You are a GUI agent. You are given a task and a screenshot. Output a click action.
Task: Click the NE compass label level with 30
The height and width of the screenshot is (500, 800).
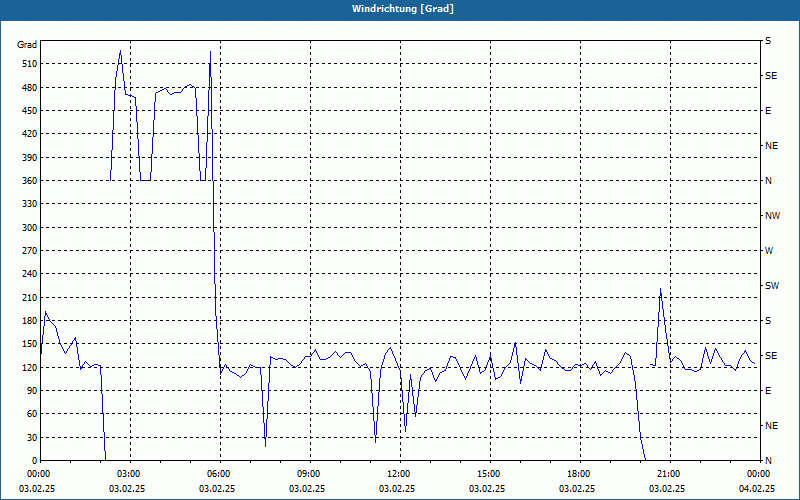771,426
